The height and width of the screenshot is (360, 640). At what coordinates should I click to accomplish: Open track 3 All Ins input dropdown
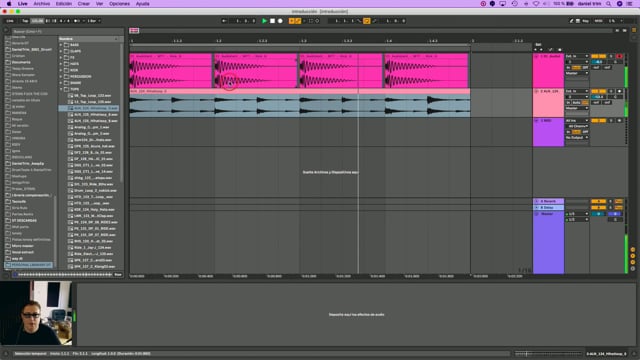577,121
